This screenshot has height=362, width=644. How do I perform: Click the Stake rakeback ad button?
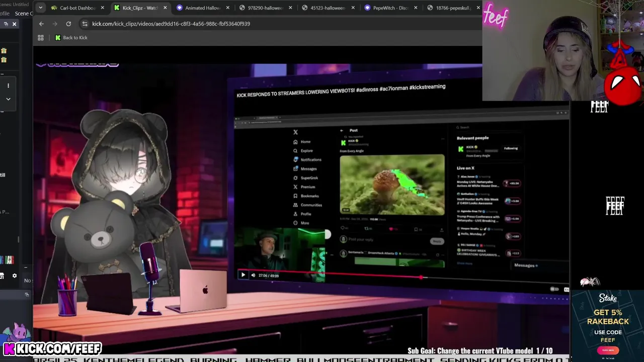pyautogui.click(x=607, y=350)
